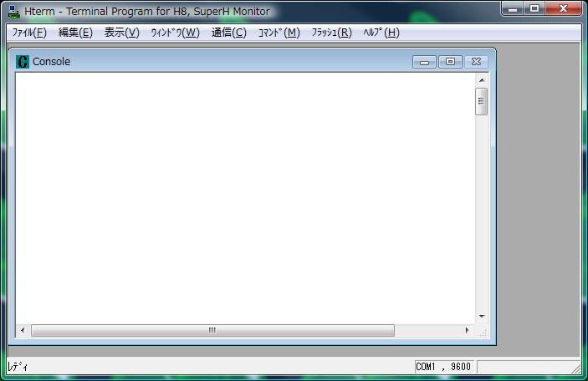This screenshot has height=381, width=588.
Task: Click the Console horizontal scrollbar left arrow
Action: (23, 331)
